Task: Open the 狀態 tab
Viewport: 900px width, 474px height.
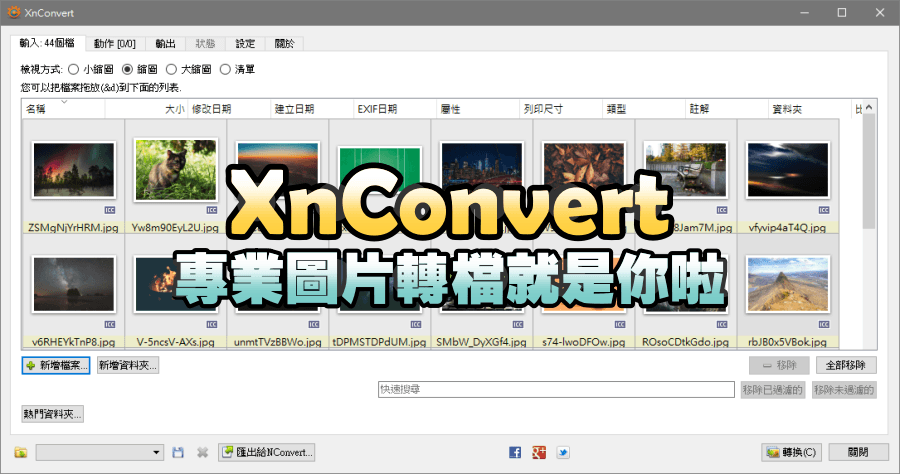Action: (205, 44)
